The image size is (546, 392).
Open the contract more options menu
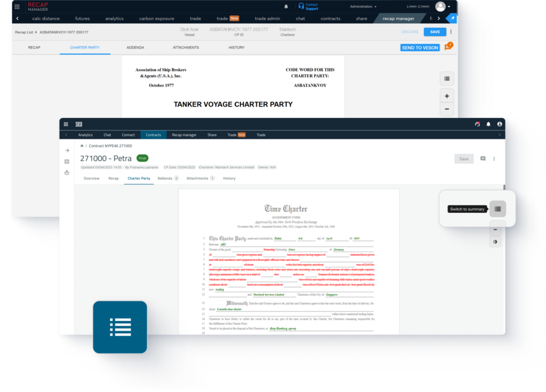(494, 159)
